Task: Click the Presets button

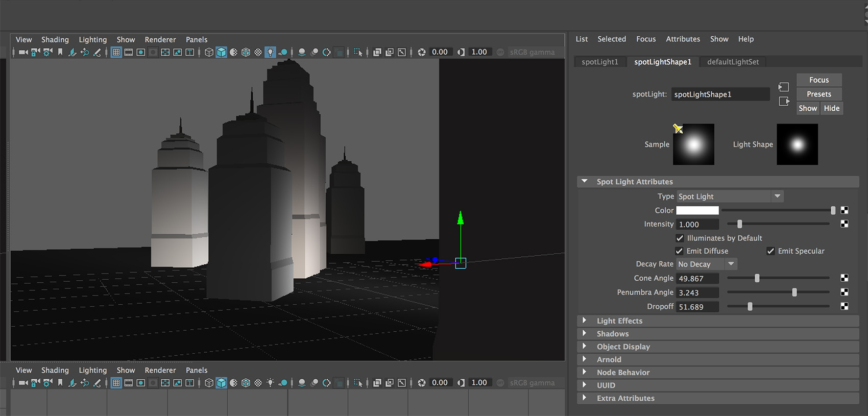Action: [818, 94]
